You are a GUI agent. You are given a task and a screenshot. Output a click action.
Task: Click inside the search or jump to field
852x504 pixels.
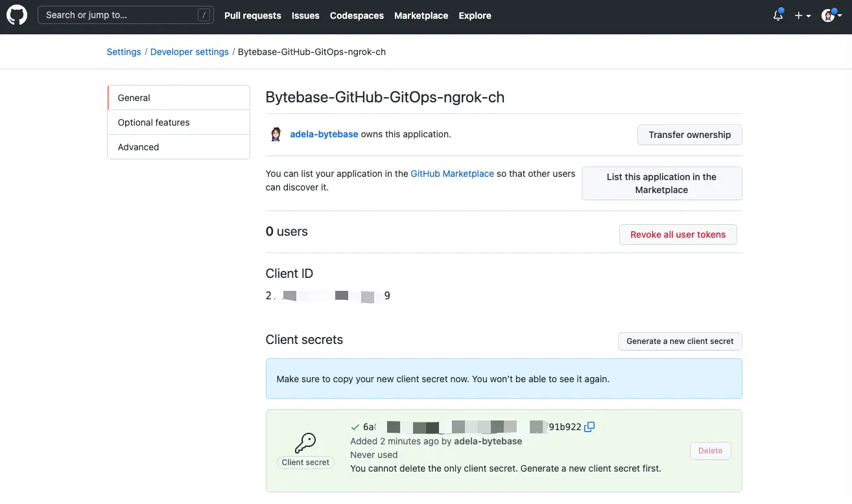click(117, 14)
